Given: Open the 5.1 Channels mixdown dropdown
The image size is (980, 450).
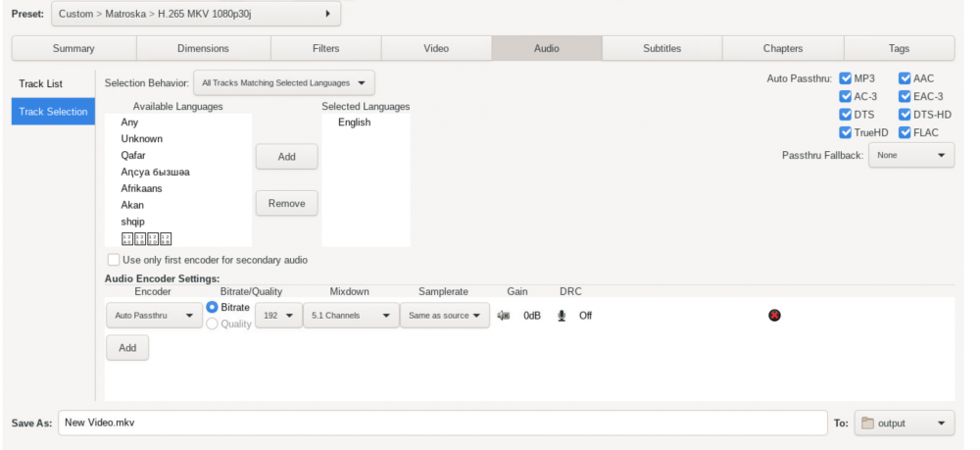Looking at the screenshot, I should (351, 316).
